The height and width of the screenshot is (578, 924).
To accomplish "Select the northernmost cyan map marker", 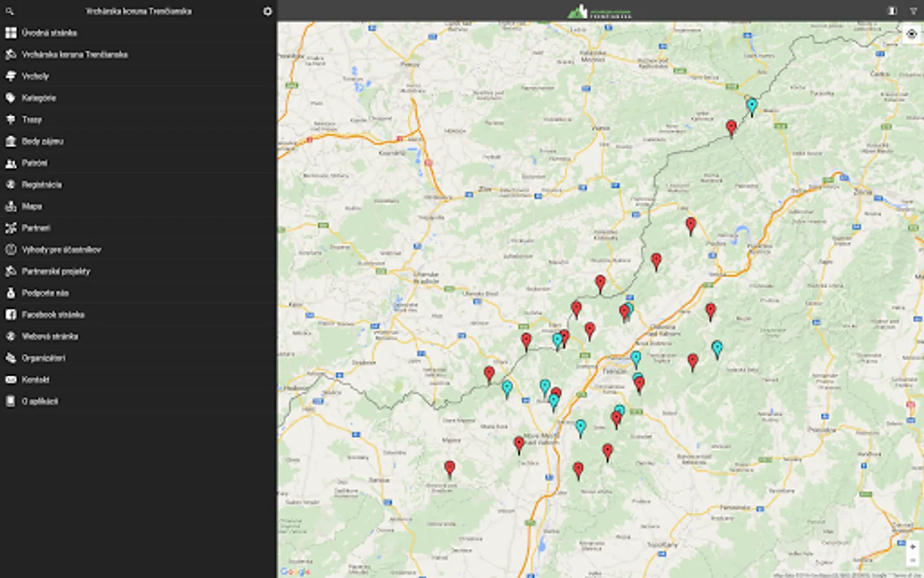I will 751,106.
